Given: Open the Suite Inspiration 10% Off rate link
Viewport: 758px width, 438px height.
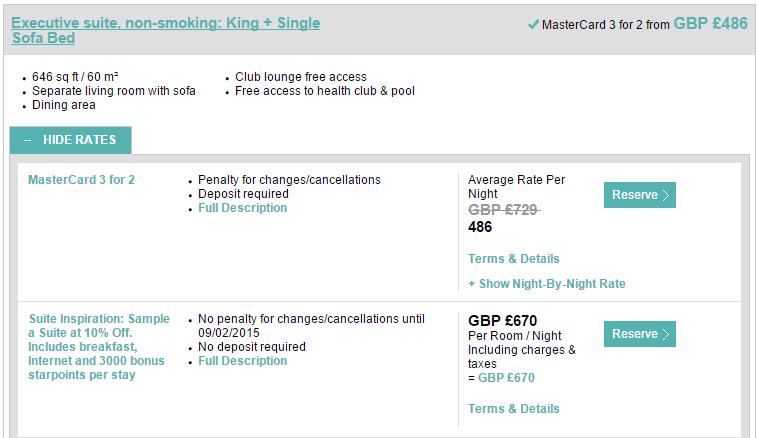Looking at the screenshot, I should [x=99, y=347].
